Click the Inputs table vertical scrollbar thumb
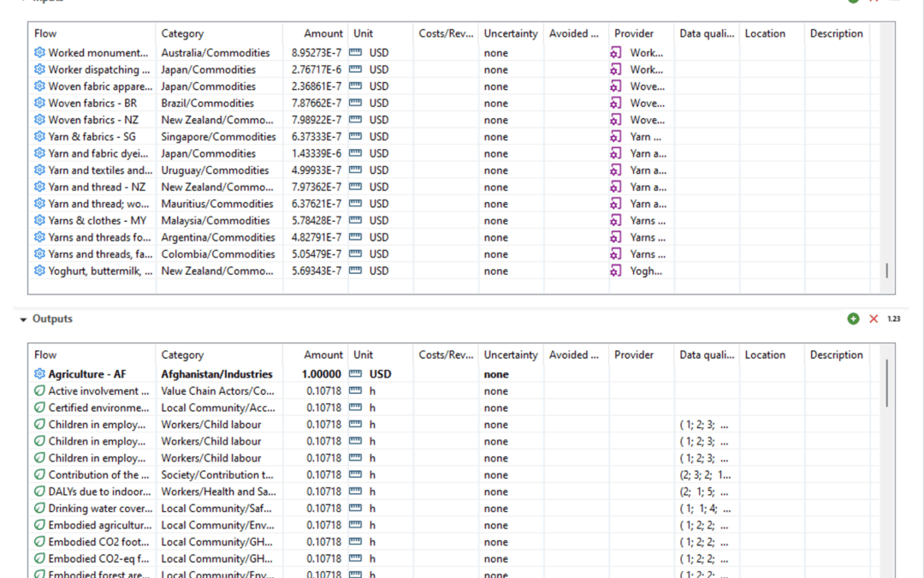The image size is (924, 578). point(886,270)
